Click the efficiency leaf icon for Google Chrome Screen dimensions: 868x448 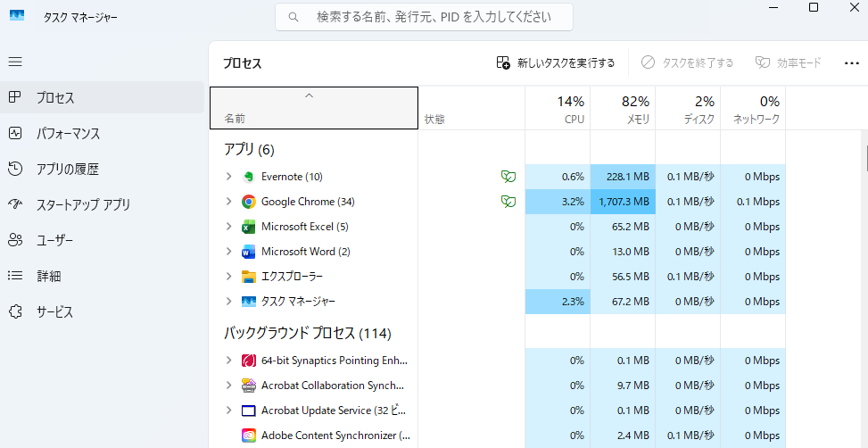pyautogui.click(x=508, y=202)
